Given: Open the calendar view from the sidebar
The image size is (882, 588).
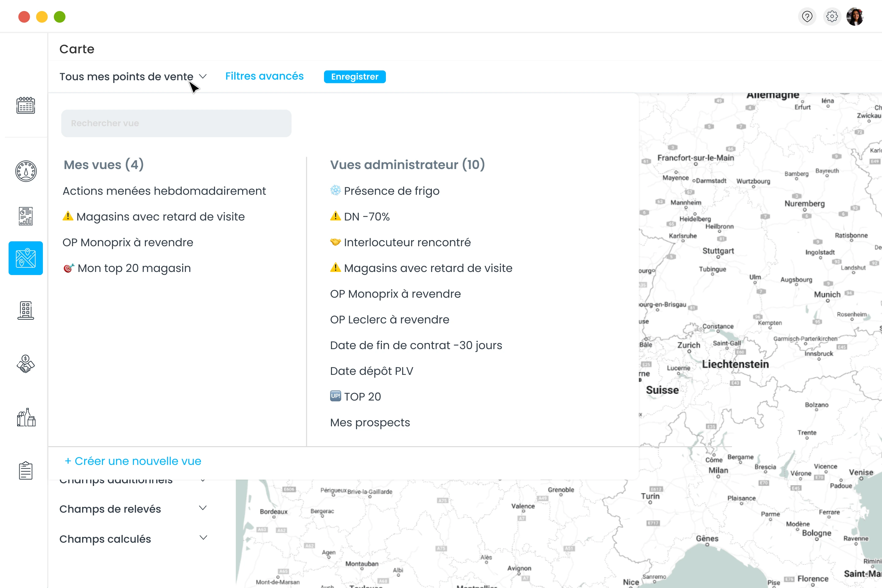Looking at the screenshot, I should [x=25, y=105].
